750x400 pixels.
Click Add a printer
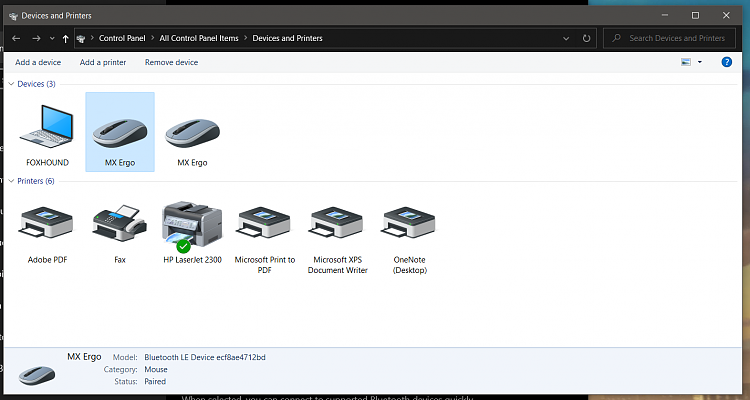coord(103,62)
